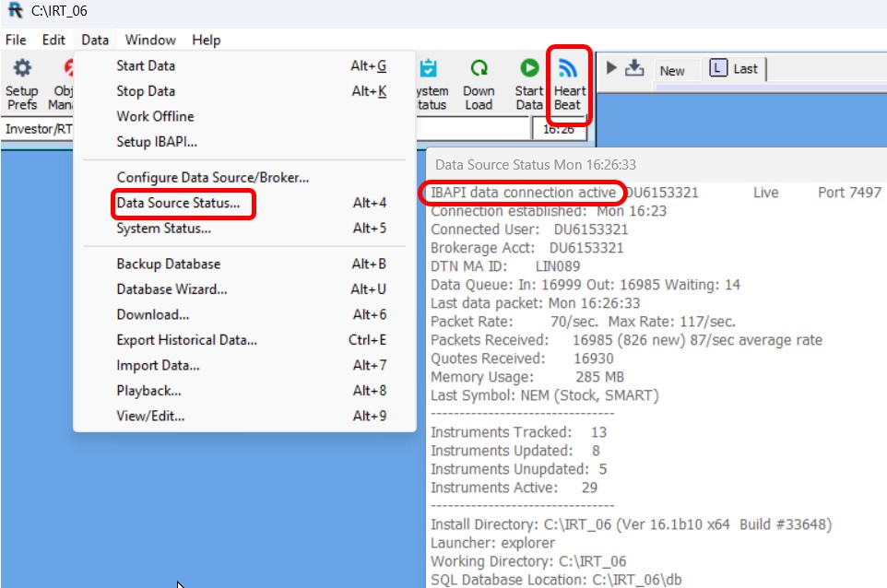The height and width of the screenshot is (588, 887).
Task: Open System Status from the toolbar
Action: coord(430,69)
